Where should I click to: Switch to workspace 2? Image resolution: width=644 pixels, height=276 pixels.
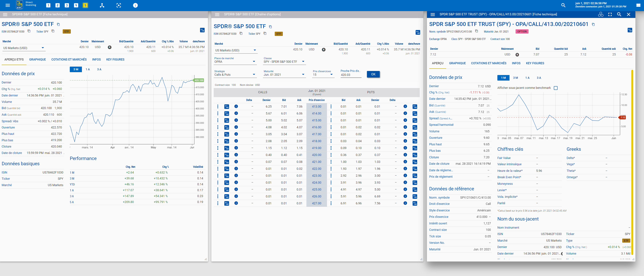click(57, 5)
